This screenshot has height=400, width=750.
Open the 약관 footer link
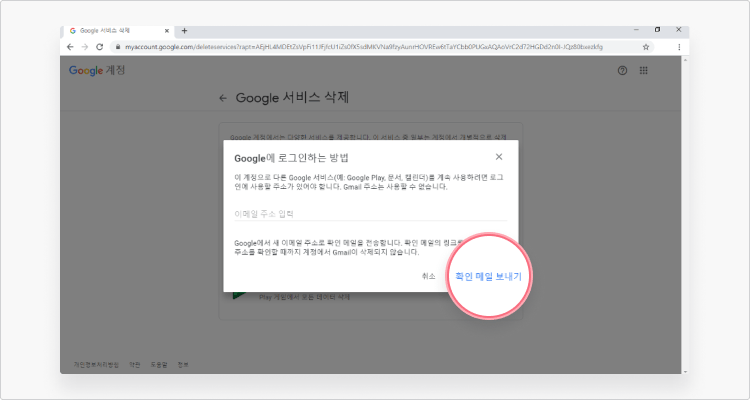(135, 365)
